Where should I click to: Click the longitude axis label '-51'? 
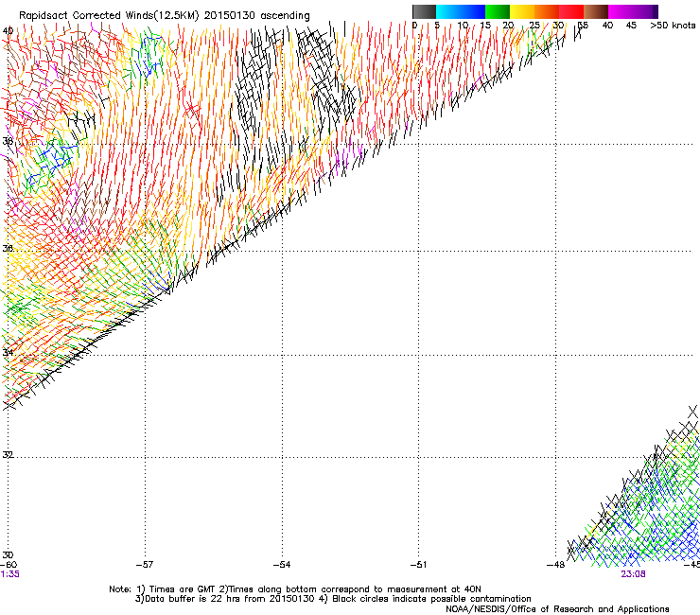tap(418, 565)
